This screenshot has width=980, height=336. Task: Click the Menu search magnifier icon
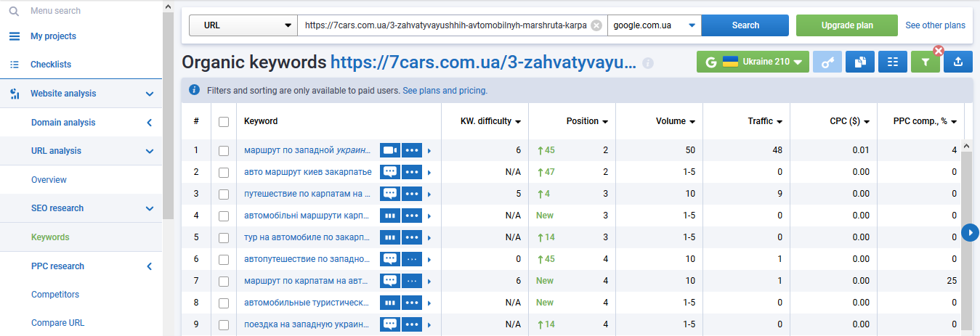14,11
